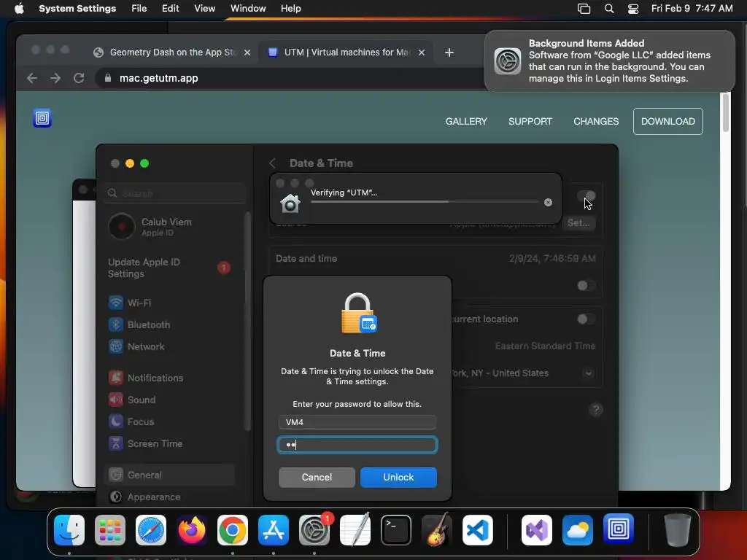Click the Set… source button
747x560 pixels.
click(578, 223)
